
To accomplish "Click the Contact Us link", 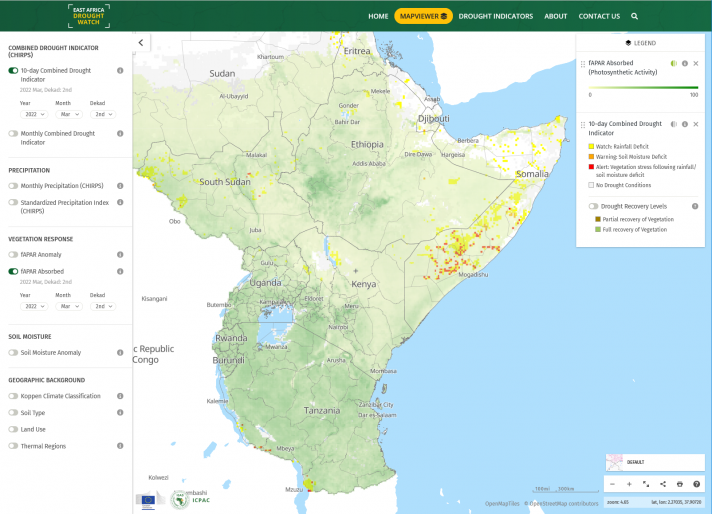I will [599, 16].
